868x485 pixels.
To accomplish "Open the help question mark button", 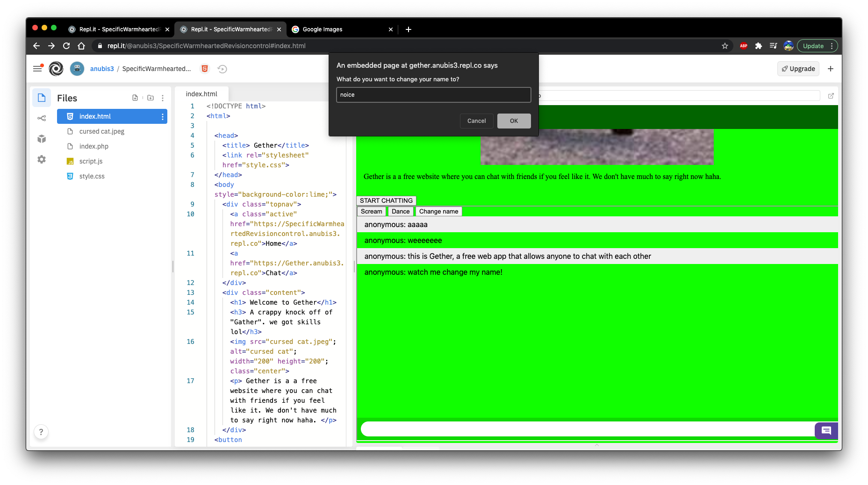I will [41, 432].
